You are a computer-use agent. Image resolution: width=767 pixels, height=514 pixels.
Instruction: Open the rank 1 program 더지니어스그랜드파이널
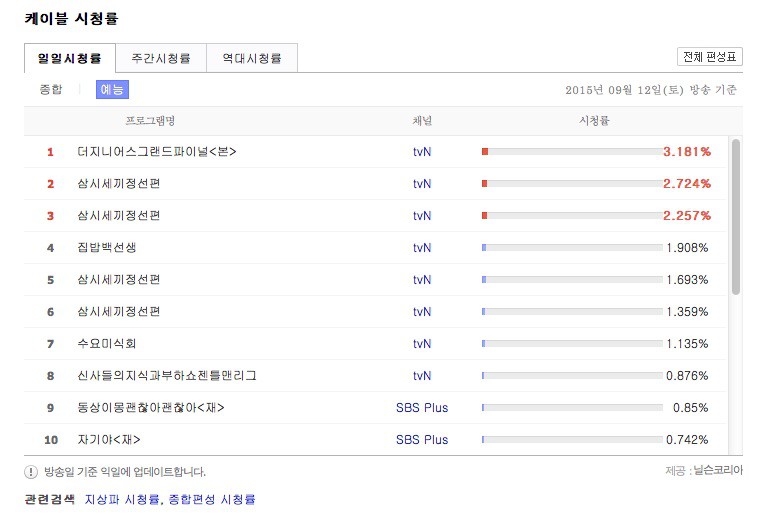point(157,152)
